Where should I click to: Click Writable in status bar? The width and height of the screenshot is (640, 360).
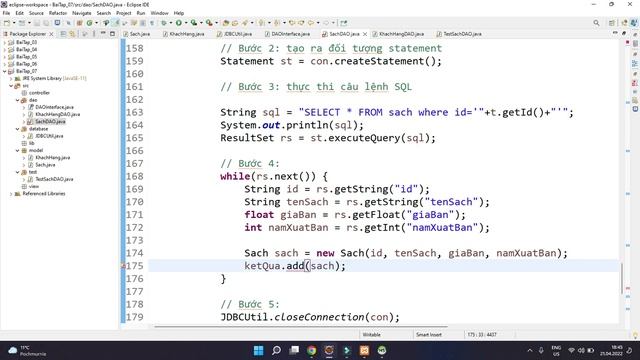coord(371,335)
